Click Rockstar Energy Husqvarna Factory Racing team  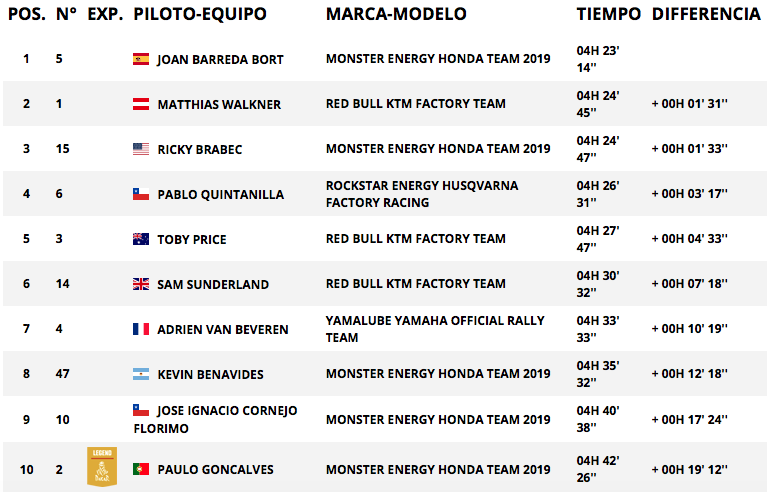[x=422, y=194]
